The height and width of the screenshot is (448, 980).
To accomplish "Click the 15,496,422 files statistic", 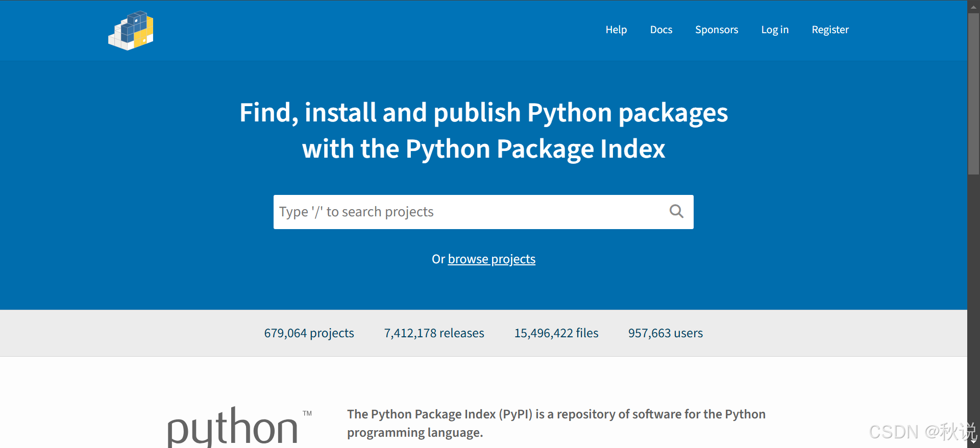I will (556, 333).
